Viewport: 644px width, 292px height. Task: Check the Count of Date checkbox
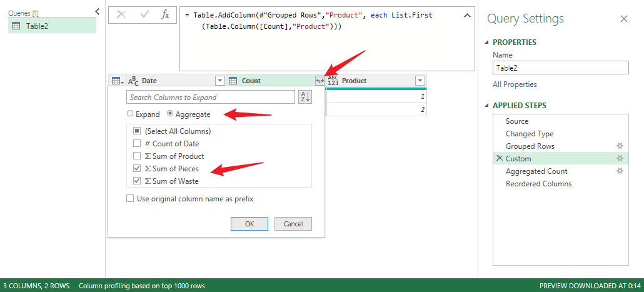click(x=137, y=144)
